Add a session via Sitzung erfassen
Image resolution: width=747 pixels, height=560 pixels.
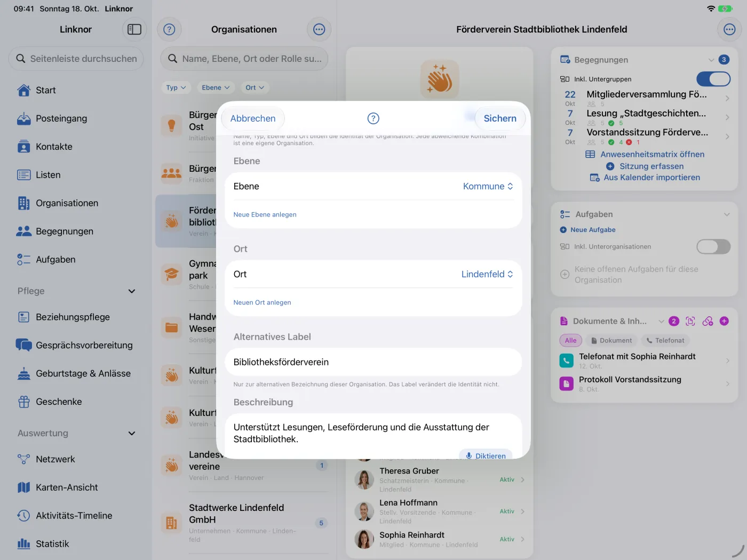pos(645,166)
